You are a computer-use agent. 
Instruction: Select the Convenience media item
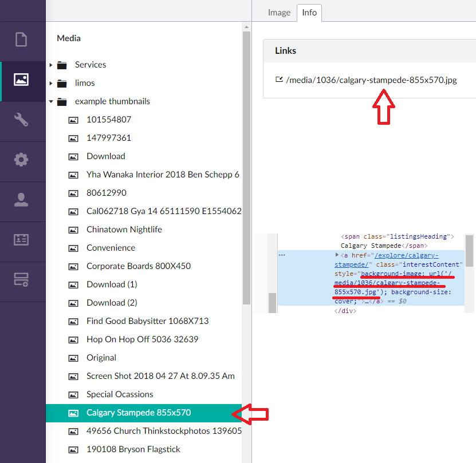click(x=111, y=248)
